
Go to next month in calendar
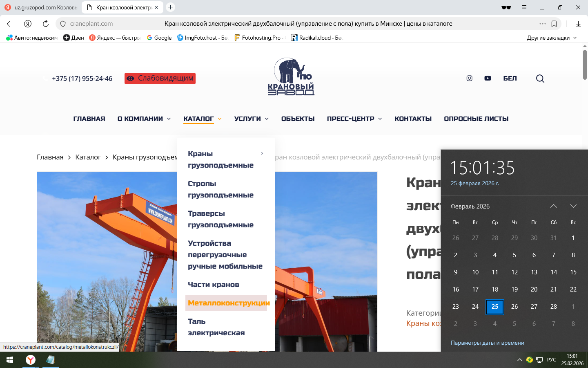coord(573,206)
